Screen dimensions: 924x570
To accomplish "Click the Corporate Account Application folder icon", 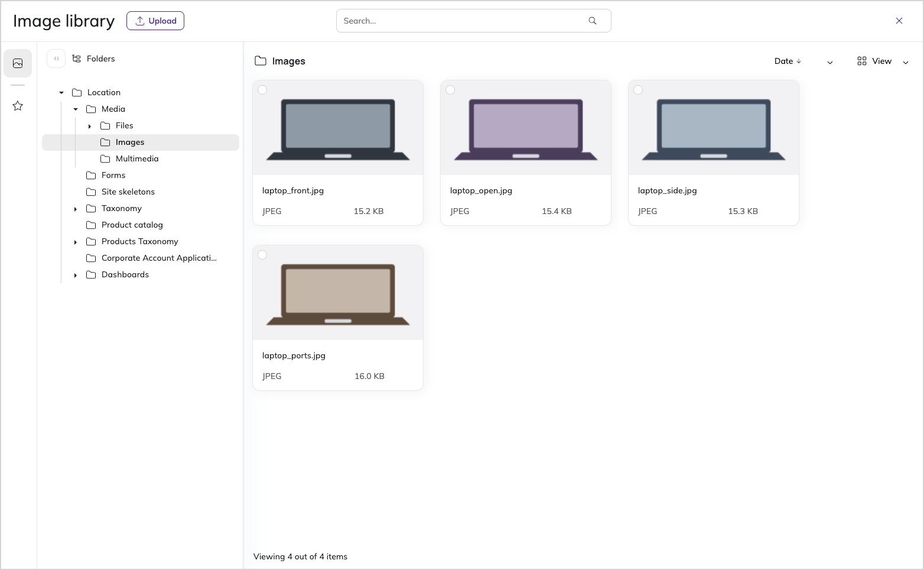I will click(91, 258).
